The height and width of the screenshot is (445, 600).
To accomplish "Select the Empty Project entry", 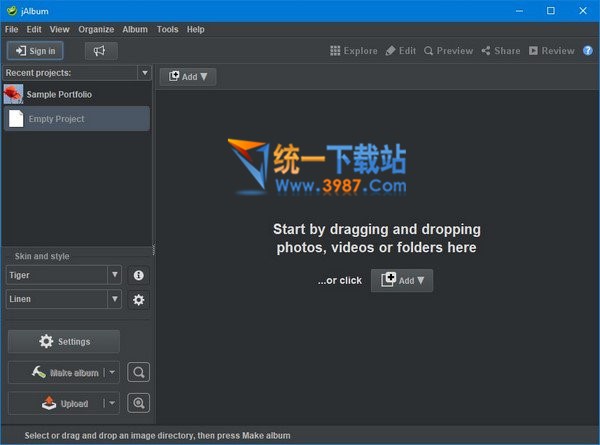I will tap(77, 119).
